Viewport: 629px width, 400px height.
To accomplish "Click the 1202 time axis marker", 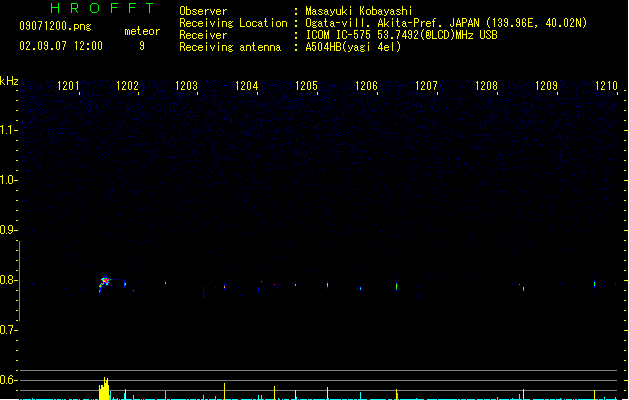I will (x=127, y=85).
